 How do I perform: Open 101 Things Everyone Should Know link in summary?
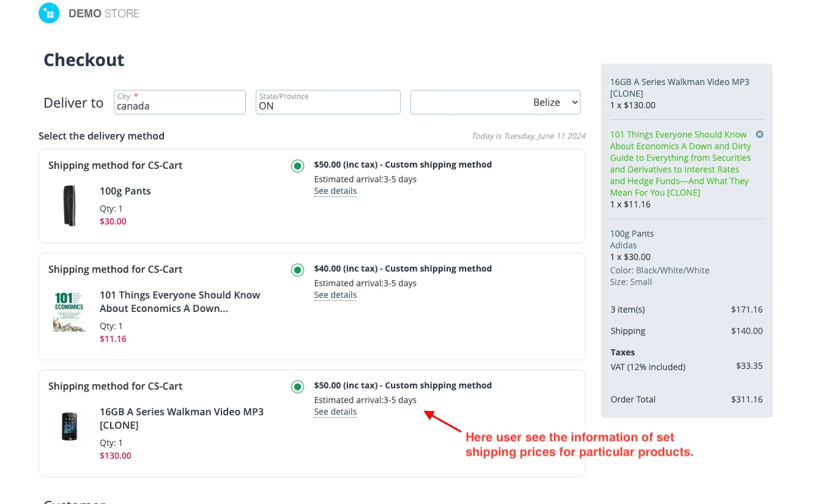coord(680,163)
